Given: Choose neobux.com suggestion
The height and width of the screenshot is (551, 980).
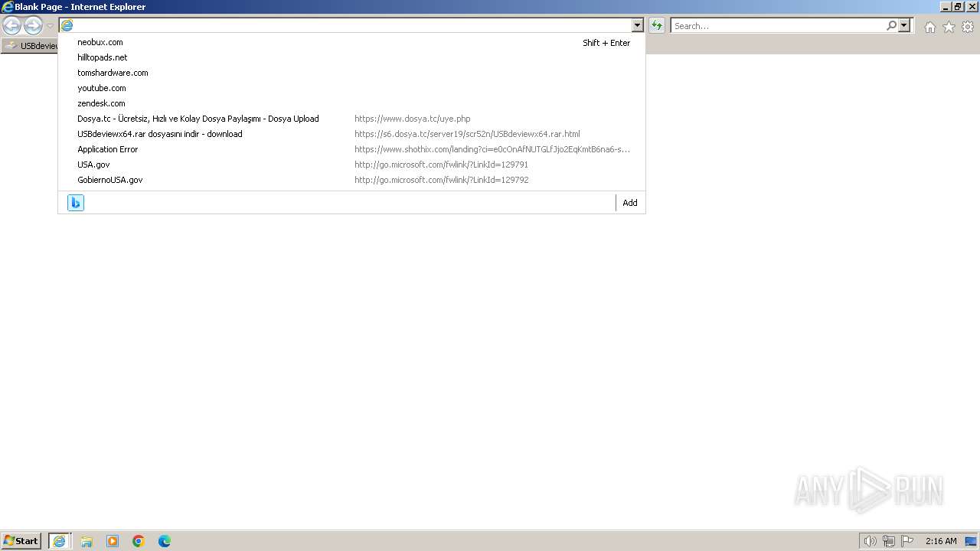Looking at the screenshot, I should click(x=352, y=42).
